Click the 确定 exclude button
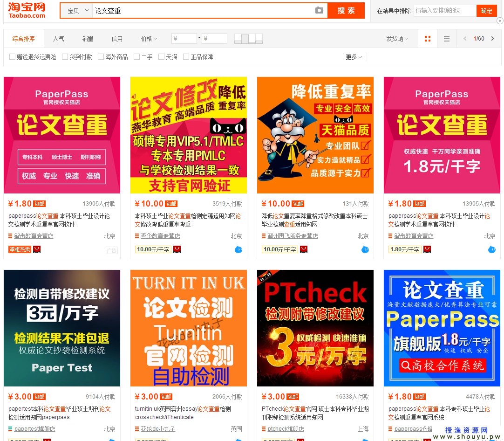Image resolution: width=504 pixels, height=441 pixels. click(486, 11)
